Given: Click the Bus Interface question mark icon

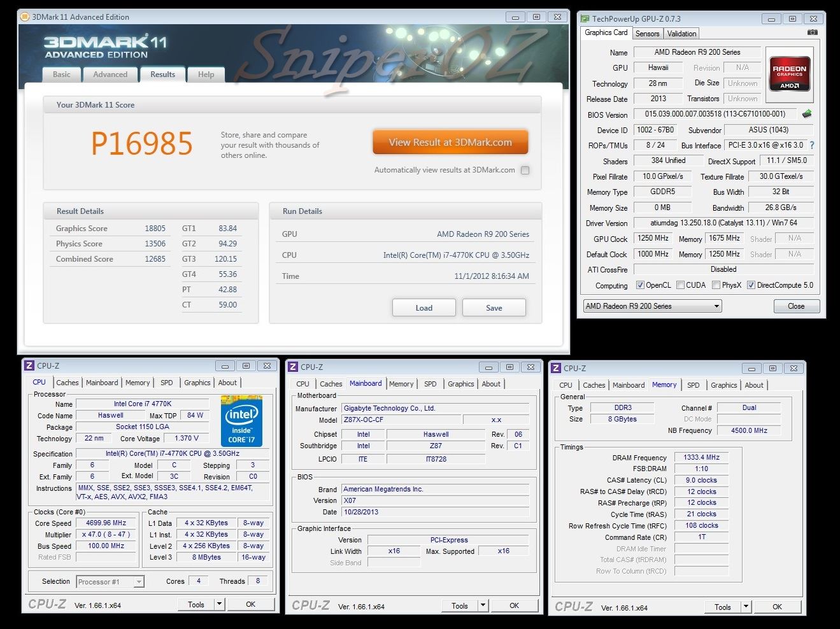Looking at the screenshot, I should click(811, 145).
